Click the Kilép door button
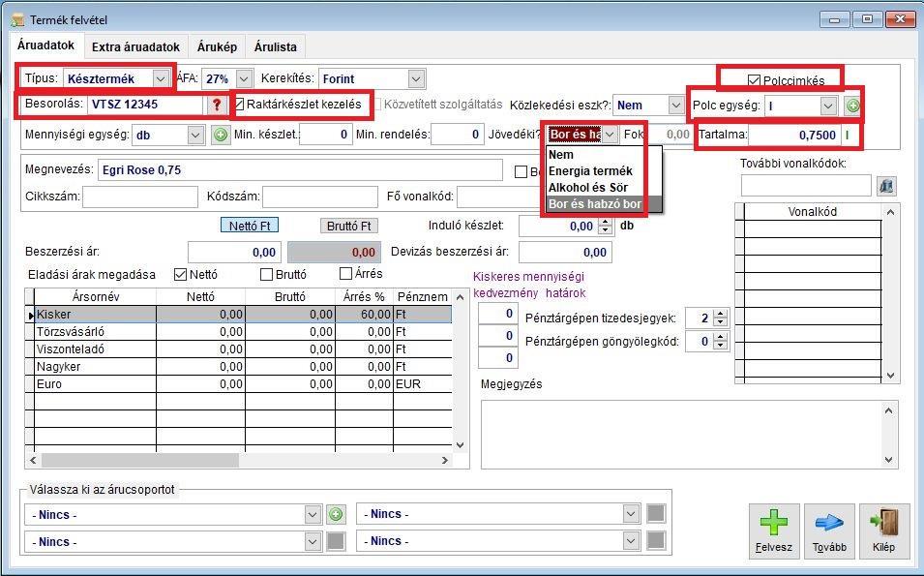Image resolution: width=924 pixels, height=576 pixels. tap(884, 531)
